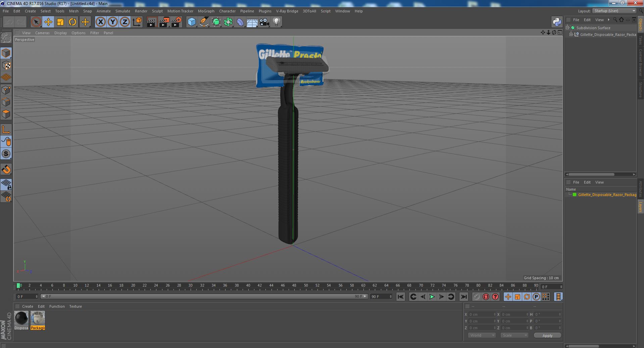The width and height of the screenshot is (644, 348).
Task: Play the animation forward
Action: click(x=432, y=297)
